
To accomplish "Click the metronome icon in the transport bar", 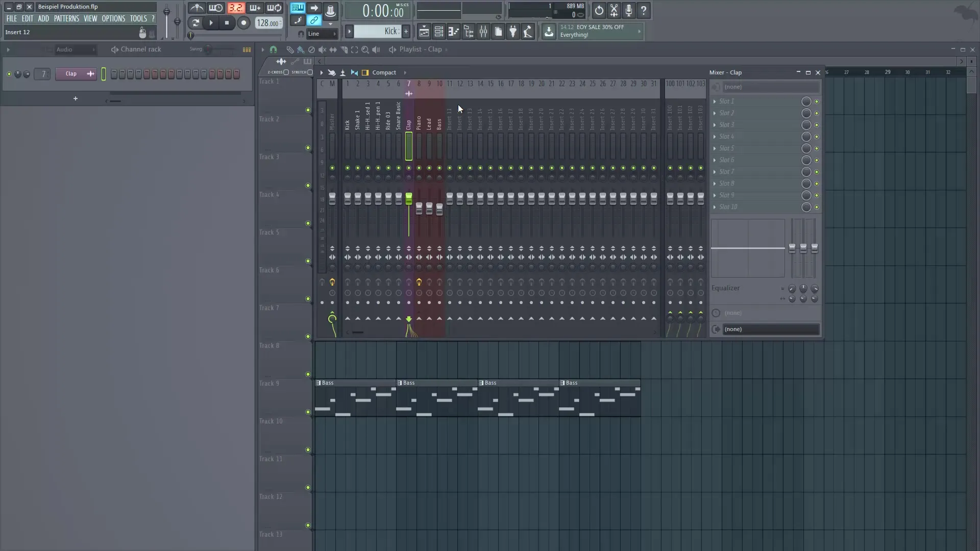I will tap(196, 8).
